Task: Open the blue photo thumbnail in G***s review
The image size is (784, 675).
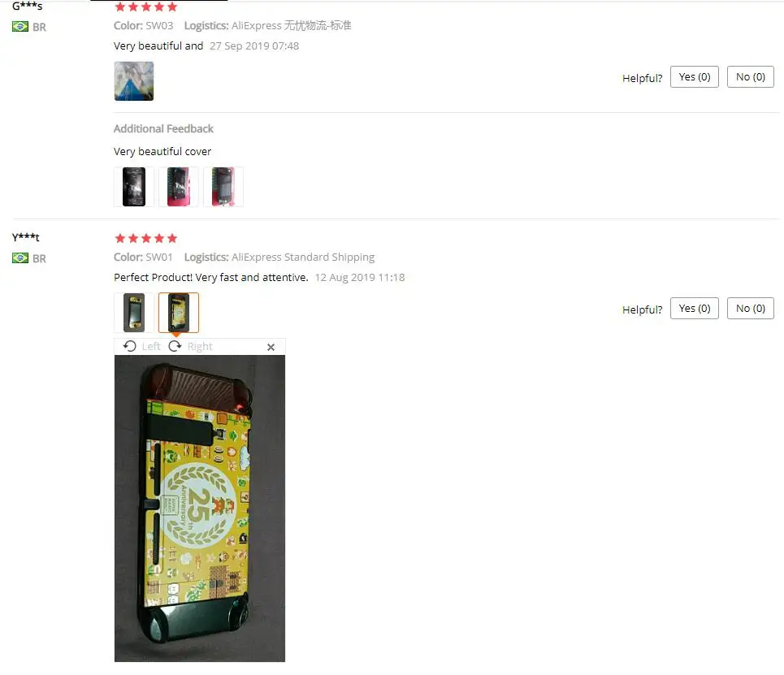Action: 134,81
